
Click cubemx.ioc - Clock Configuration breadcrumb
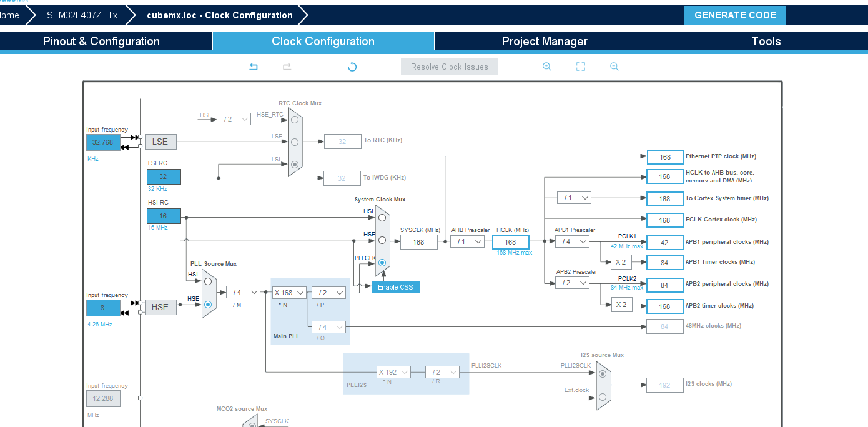pyautogui.click(x=220, y=15)
